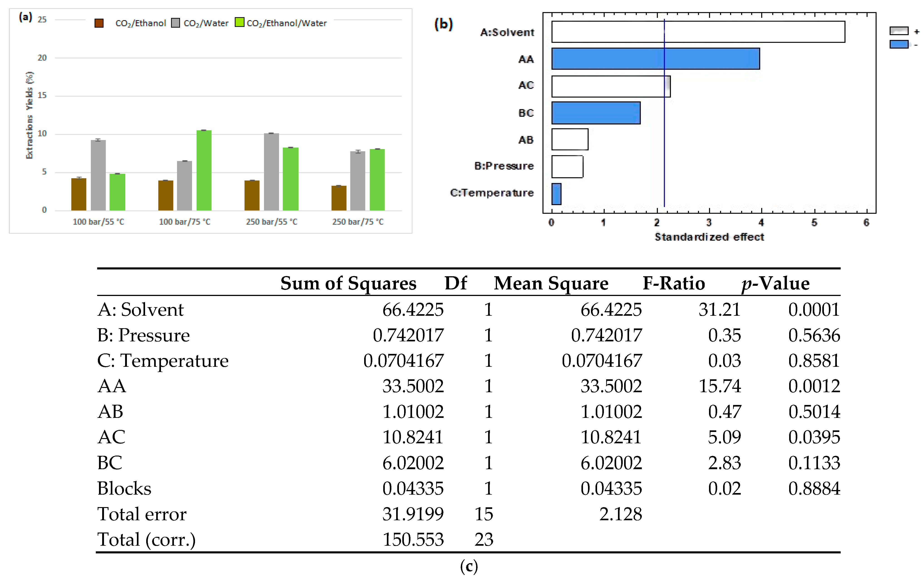The image size is (924, 577).
Task: Click the green CO2/Ethanol/Water legend swatch
Action: [239, 22]
